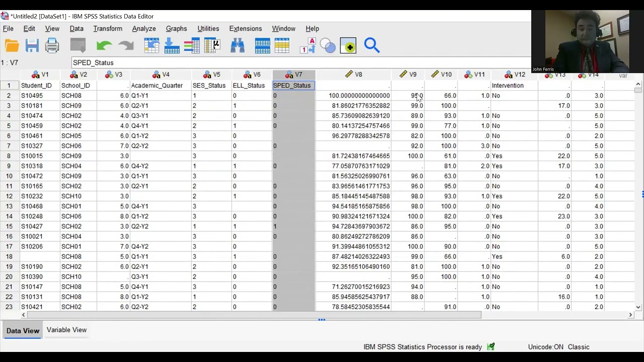Select column header V12

514,74
